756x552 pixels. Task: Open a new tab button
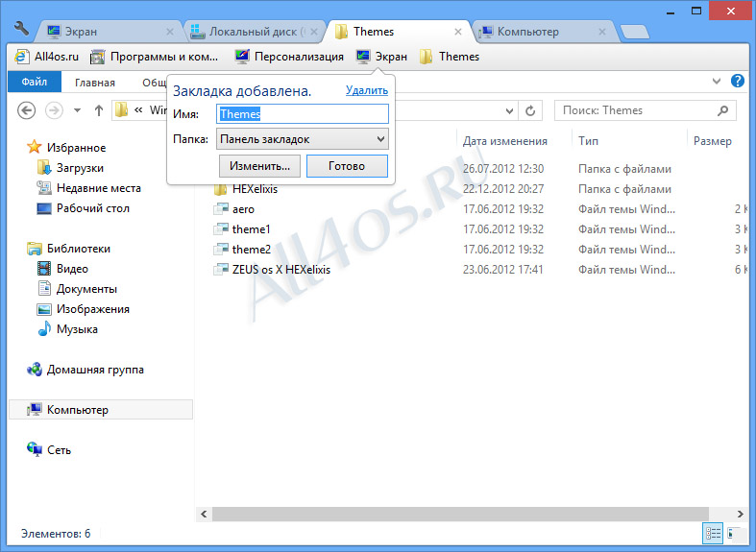635,32
